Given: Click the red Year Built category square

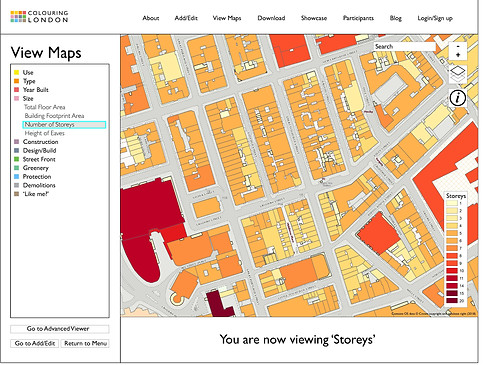Looking at the screenshot, I should click(x=16, y=90).
